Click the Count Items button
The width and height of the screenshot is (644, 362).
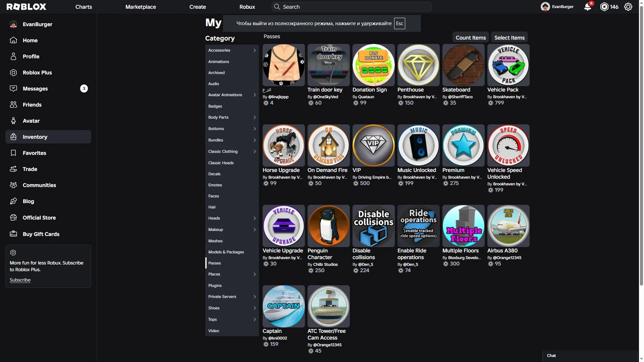click(x=471, y=38)
